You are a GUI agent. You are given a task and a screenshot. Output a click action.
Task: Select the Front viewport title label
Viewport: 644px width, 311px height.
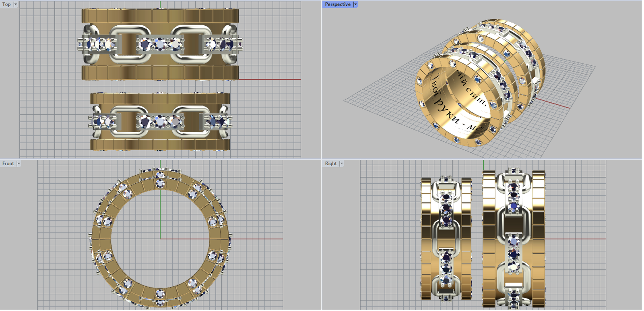[8, 164]
